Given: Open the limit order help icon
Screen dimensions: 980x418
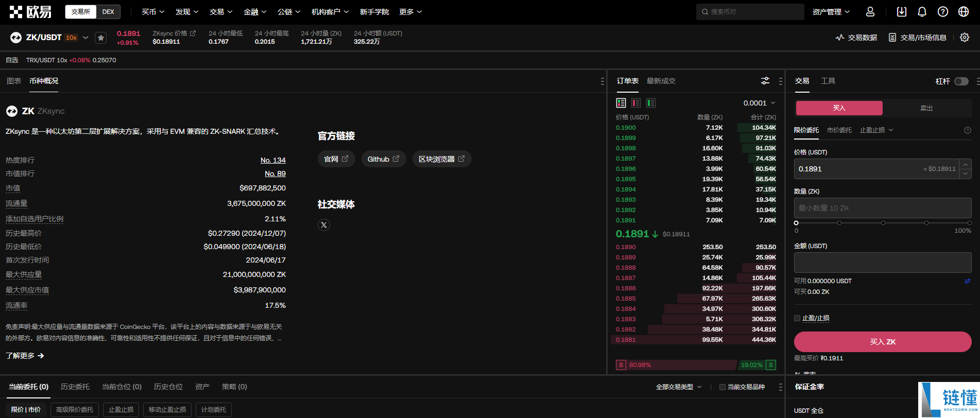Looking at the screenshot, I should [x=968, y=130].
